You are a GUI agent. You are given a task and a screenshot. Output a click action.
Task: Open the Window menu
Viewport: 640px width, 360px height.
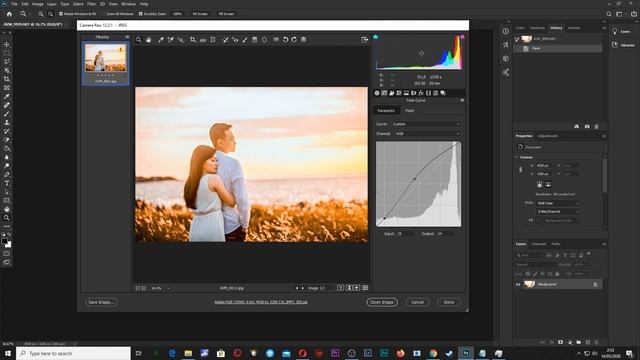pos(128,4)
